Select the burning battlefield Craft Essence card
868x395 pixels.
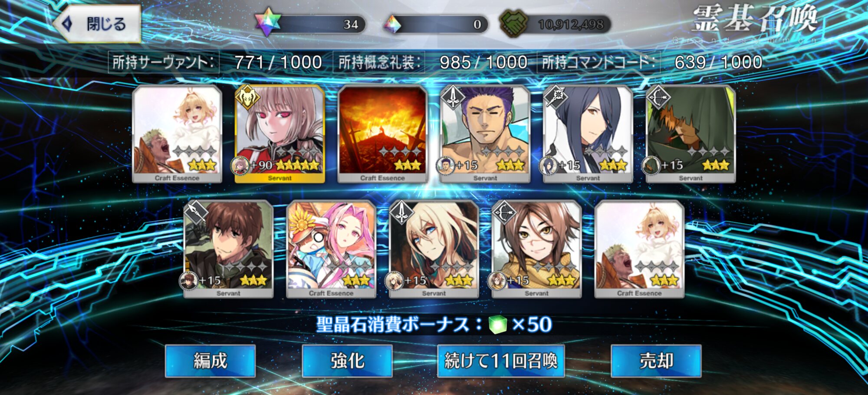point(382,134)
